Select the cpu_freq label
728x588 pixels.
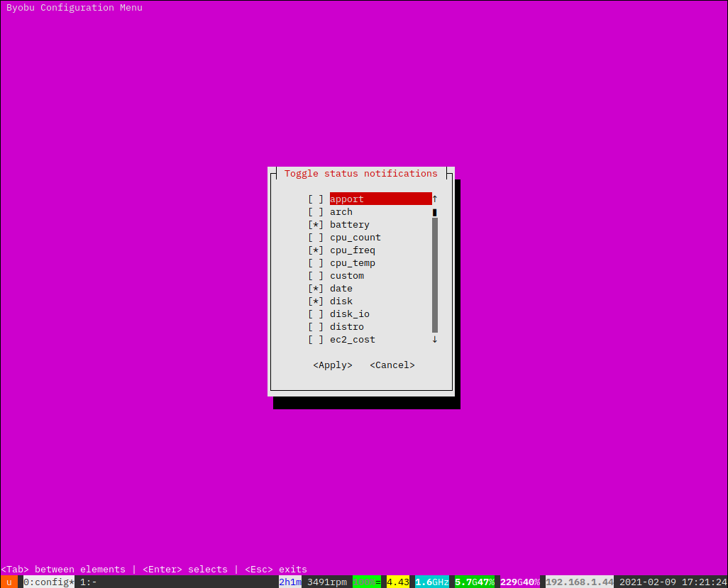[353, 250]
